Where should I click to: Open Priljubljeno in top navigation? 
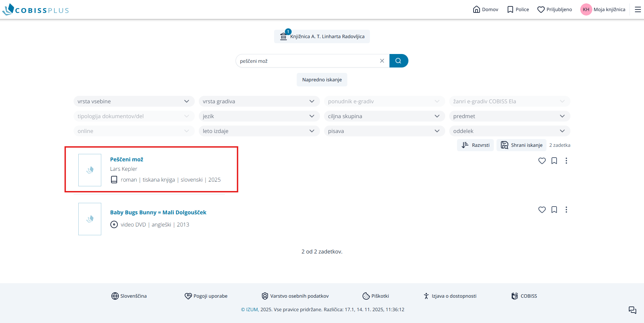point(555,9)
